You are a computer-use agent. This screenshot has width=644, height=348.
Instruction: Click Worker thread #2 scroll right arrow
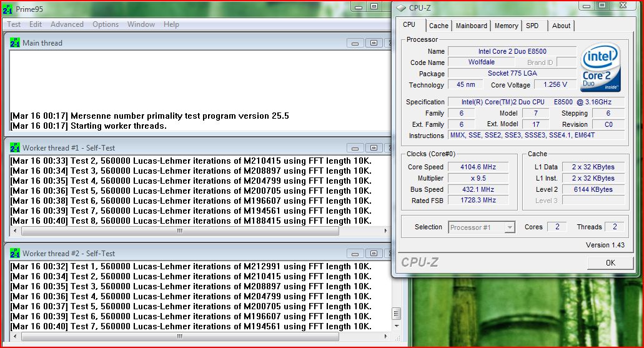click(385, 337)
